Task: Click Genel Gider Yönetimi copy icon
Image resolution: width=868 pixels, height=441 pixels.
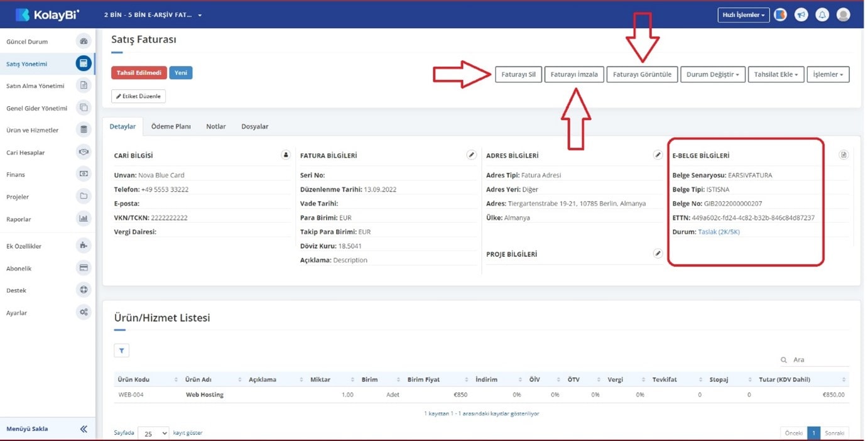Action: tap(84, 108)
